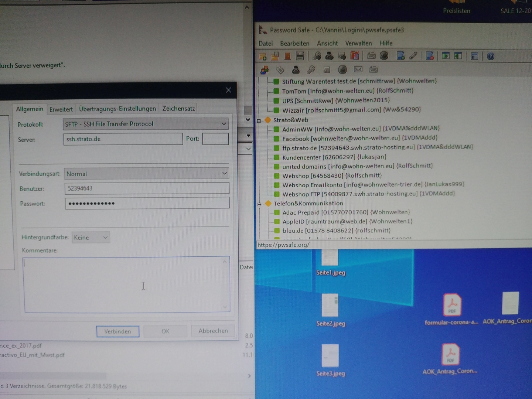
Task: Click Expand all icon in Password Safe toolbar
Action: [x=446, y=56]
